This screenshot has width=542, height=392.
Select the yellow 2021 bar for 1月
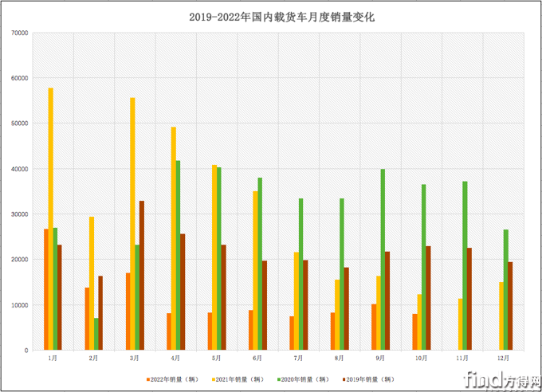click(x=50, y=219)
